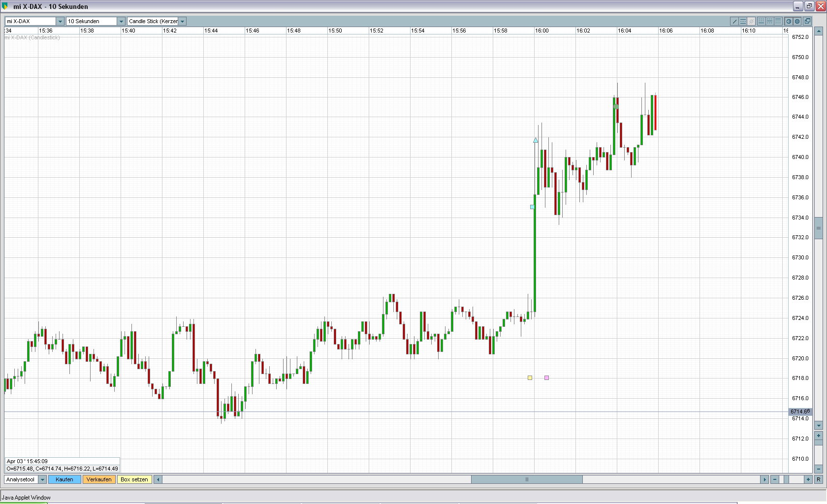827x504 pixels.
Task: Click the pink square marker on chart
Action: pos(546,378)
